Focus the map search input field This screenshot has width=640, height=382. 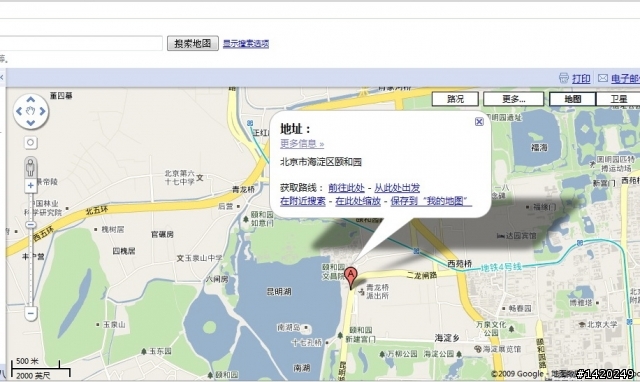[x=81, y=43]
